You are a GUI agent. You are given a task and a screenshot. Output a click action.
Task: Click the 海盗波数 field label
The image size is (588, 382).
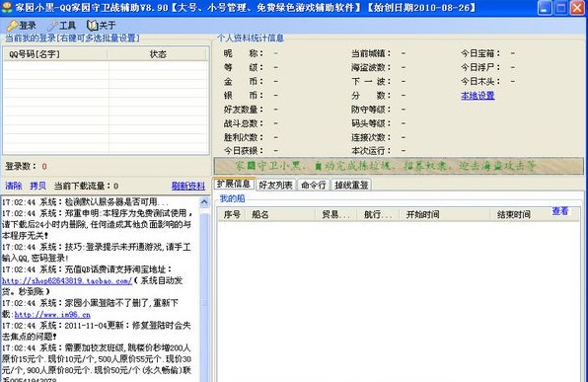[x=371, y=67]
